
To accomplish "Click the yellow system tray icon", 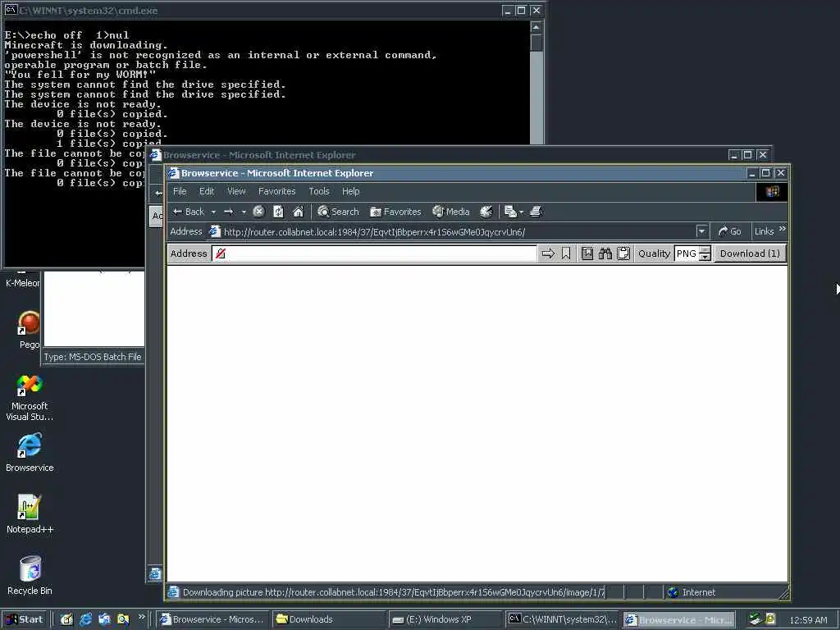I will coord(770,619).
